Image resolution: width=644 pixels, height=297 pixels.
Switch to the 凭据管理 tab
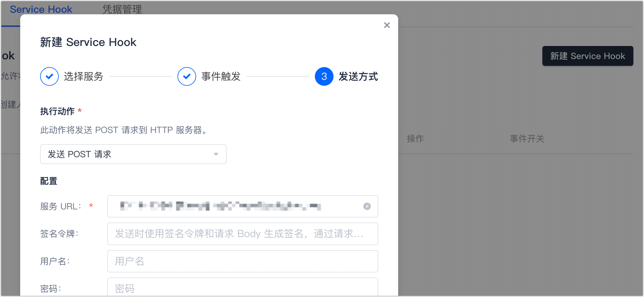122,9
